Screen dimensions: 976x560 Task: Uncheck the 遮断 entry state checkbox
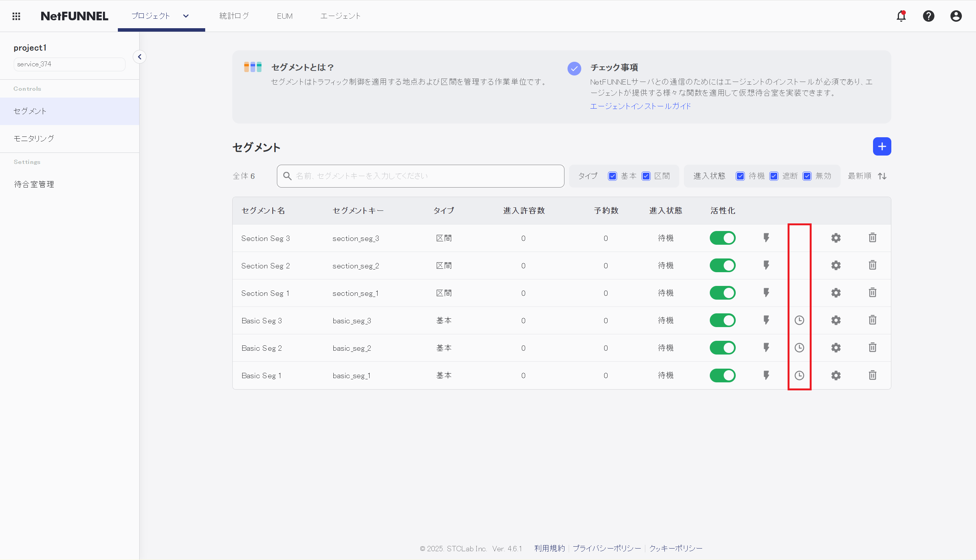(773, 176)
